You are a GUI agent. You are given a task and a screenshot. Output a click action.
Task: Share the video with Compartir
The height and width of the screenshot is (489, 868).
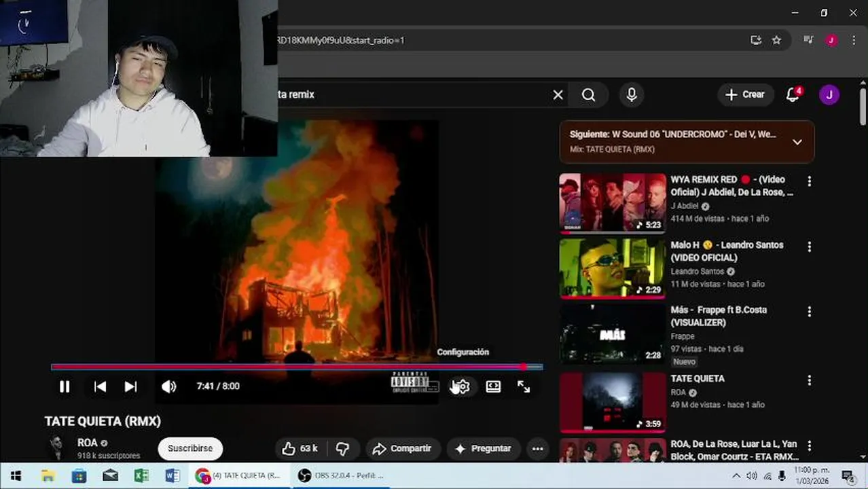[x=402, y=448]
